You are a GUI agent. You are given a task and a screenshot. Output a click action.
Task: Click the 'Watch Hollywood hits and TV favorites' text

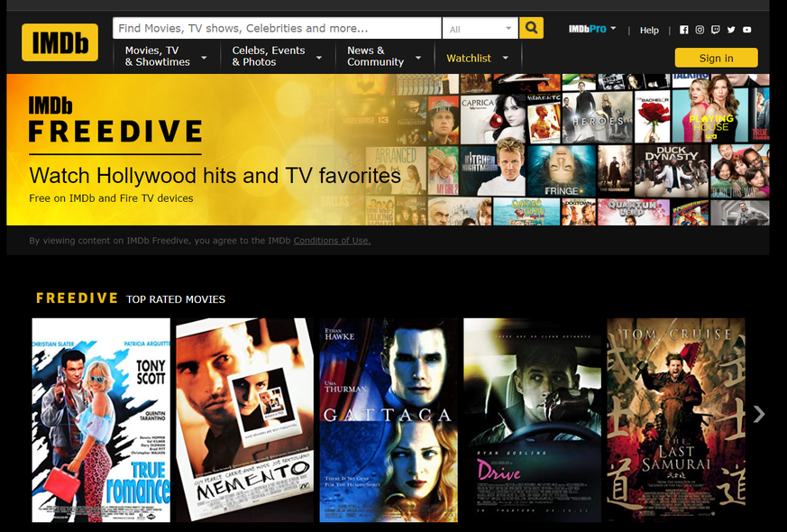tap(215, 176)
